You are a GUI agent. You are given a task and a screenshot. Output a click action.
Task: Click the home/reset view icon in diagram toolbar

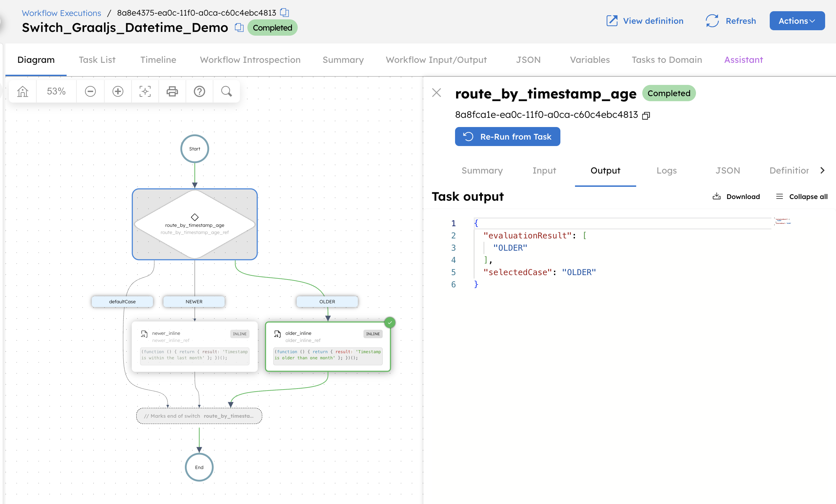[22, 91]
